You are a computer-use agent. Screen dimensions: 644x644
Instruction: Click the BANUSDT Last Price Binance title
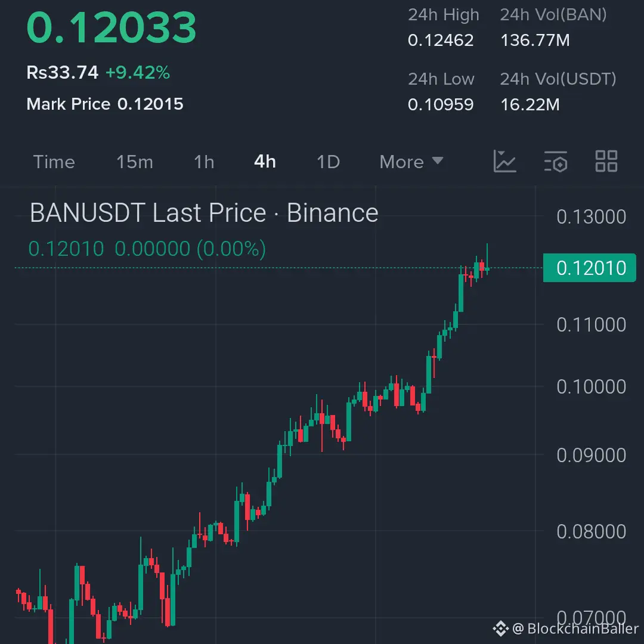(x=204, y=213)
